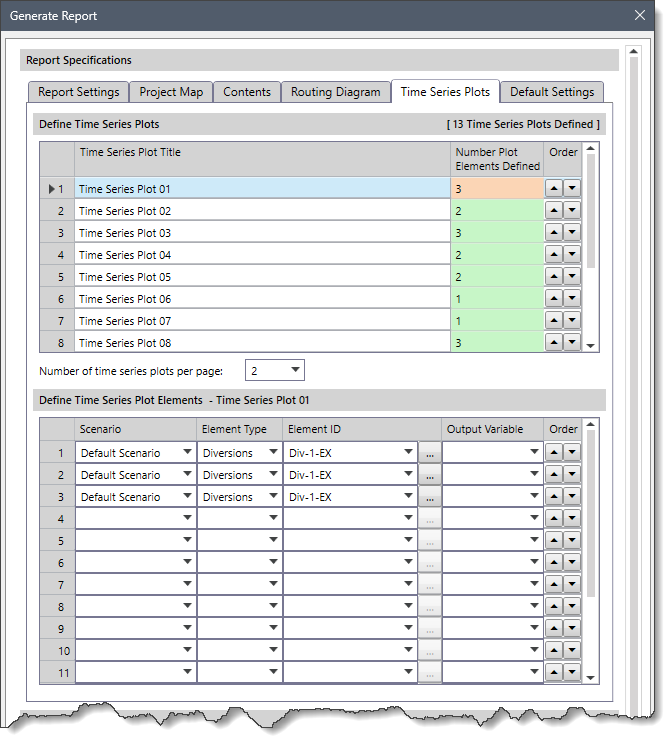
Task: Open the Contents tab
Action: (247, 92)
